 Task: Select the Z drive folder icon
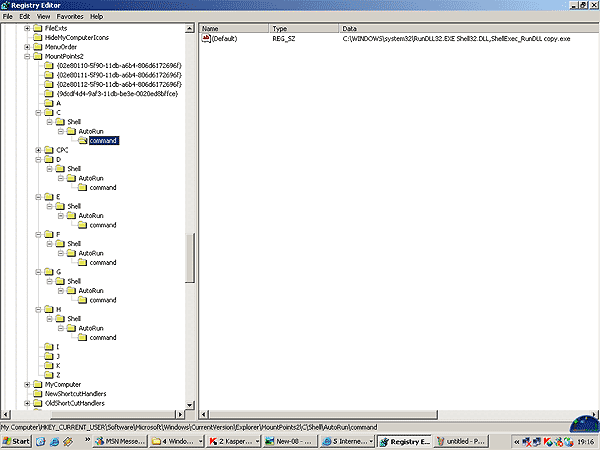pos(49,375)
